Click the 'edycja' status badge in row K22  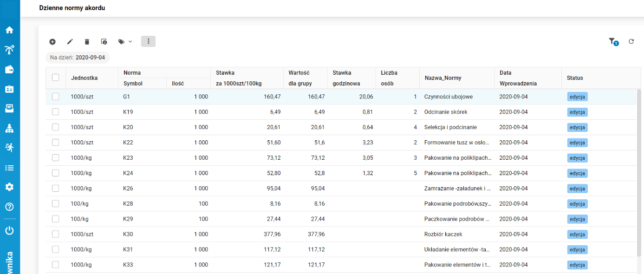577,143
